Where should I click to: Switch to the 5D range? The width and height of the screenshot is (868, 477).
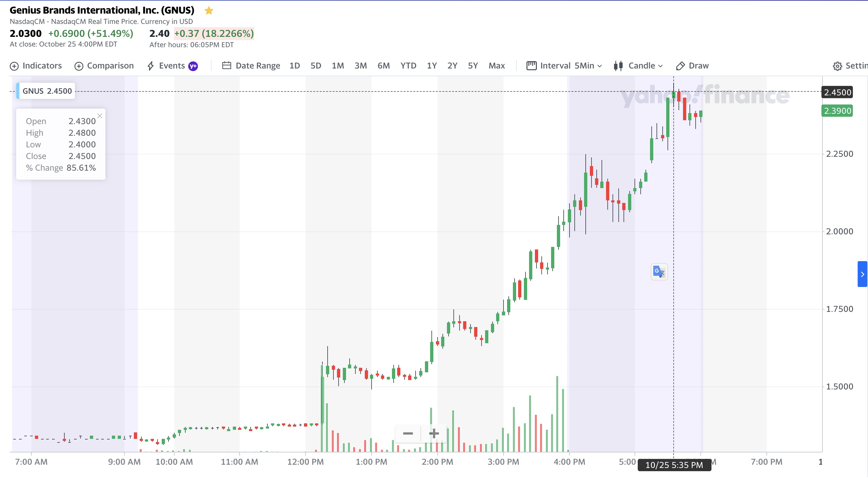[316, 66]
